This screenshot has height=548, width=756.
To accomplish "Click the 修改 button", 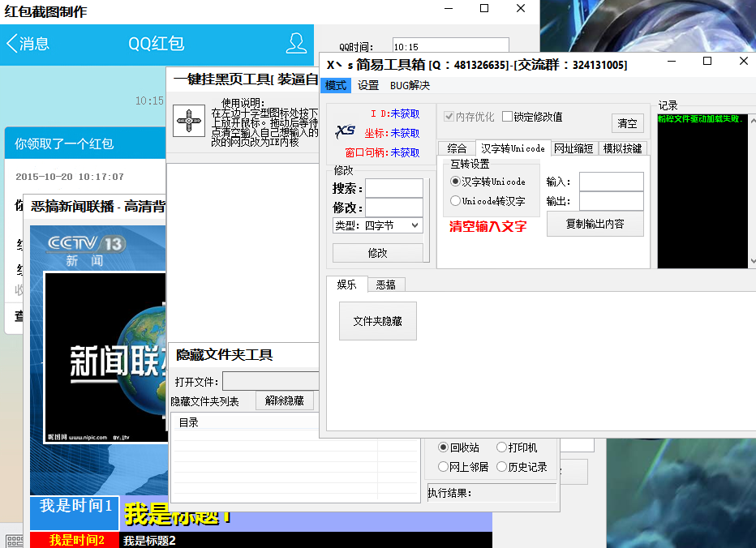I will [377, 253].
